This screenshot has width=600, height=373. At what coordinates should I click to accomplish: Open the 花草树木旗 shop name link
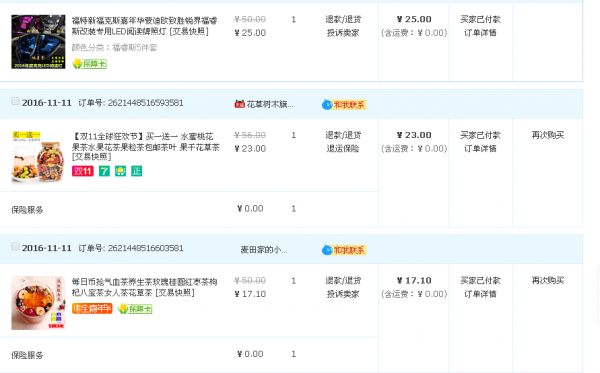pyautogui.click(x=270, y=104)
